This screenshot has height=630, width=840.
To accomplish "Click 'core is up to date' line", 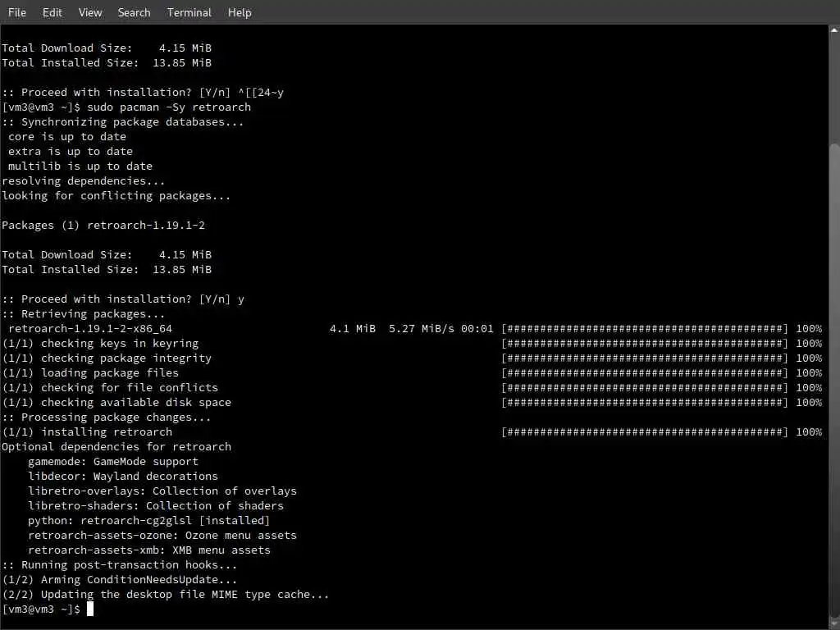I will point(67,137).
